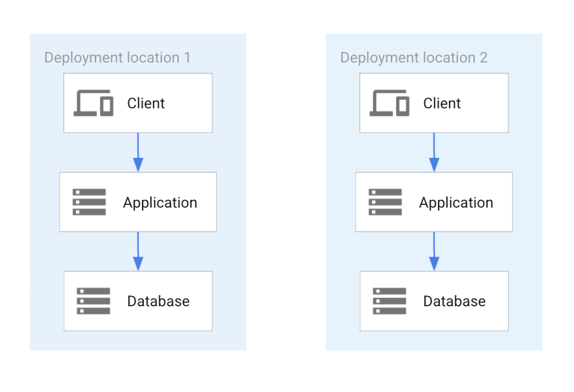Select the Database server icon in Deployment location 1
574x392 pixels.
(92, 300)
